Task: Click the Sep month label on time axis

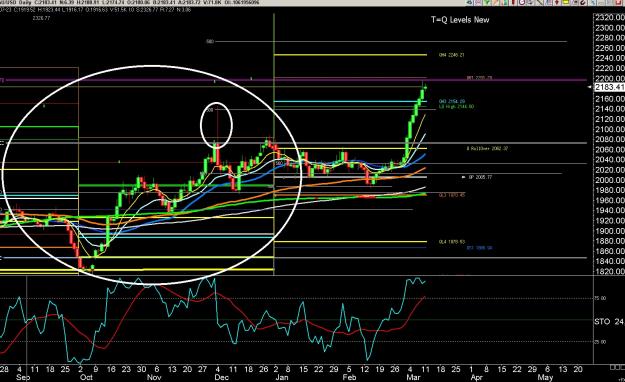Action: (23, 377)
